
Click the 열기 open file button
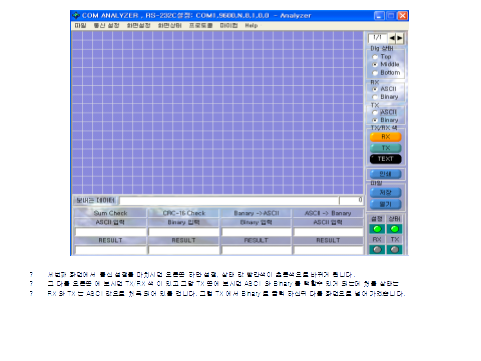coord(386,204)
